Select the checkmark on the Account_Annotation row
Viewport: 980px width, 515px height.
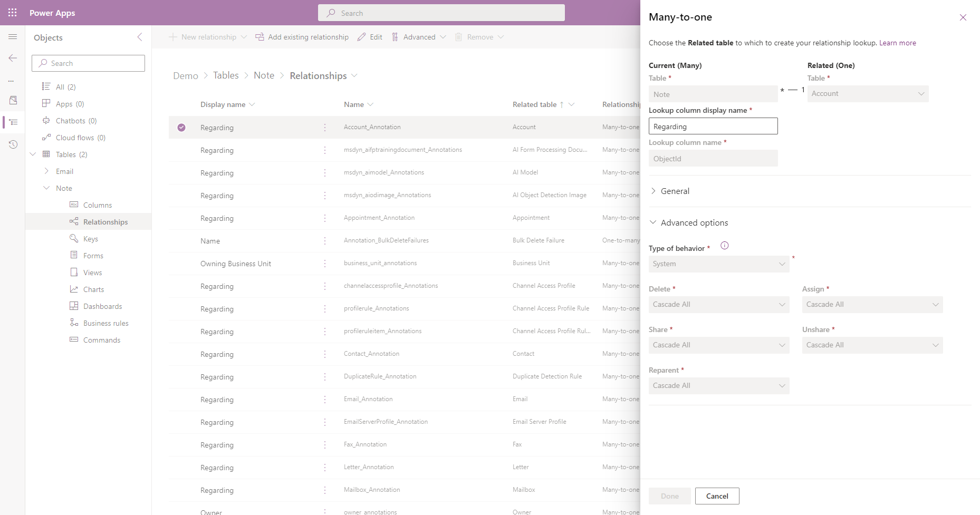coord(181,128)
